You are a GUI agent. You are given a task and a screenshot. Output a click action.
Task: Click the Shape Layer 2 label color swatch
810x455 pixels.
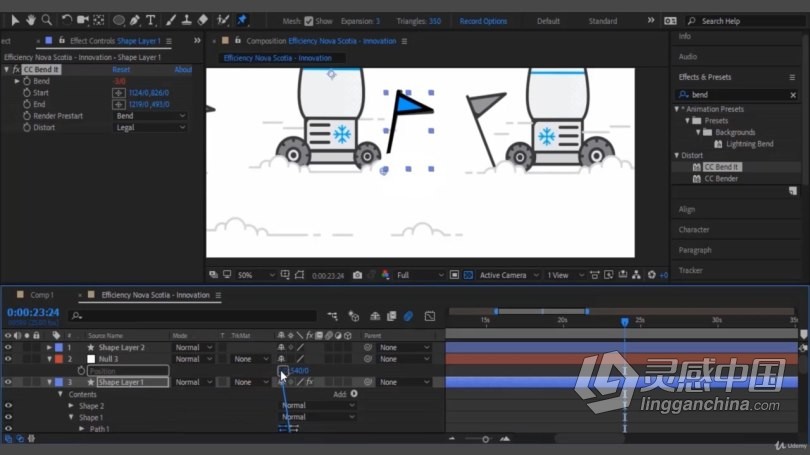pyautogui.click(x=59, y=348)
